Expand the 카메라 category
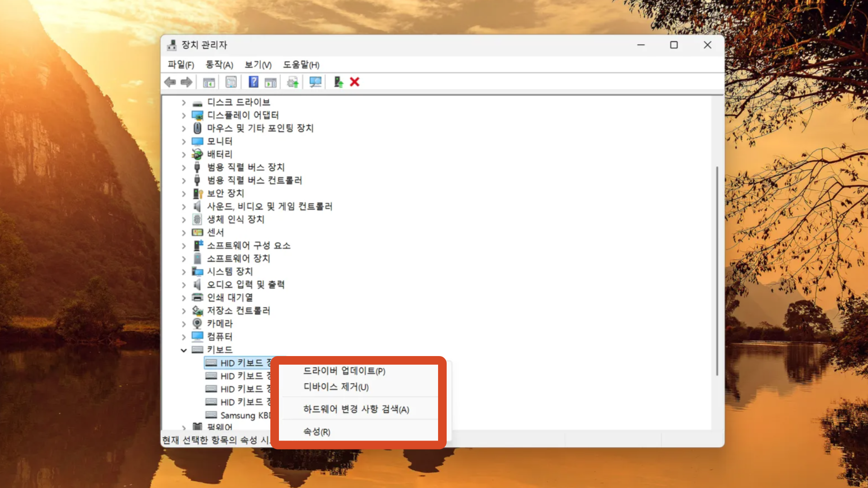The image size is (868, 488). pyautogui.click(x=184, y=324)
